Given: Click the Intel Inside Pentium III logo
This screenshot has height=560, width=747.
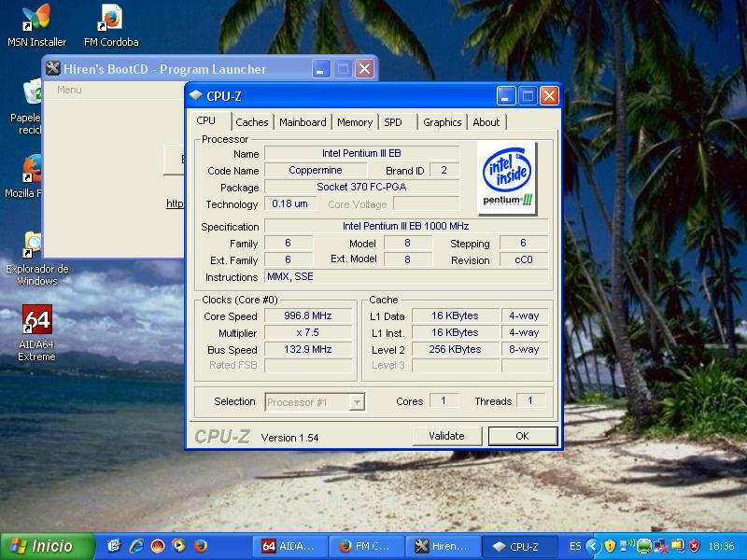Looking at the screenshot, I should 507,178.
